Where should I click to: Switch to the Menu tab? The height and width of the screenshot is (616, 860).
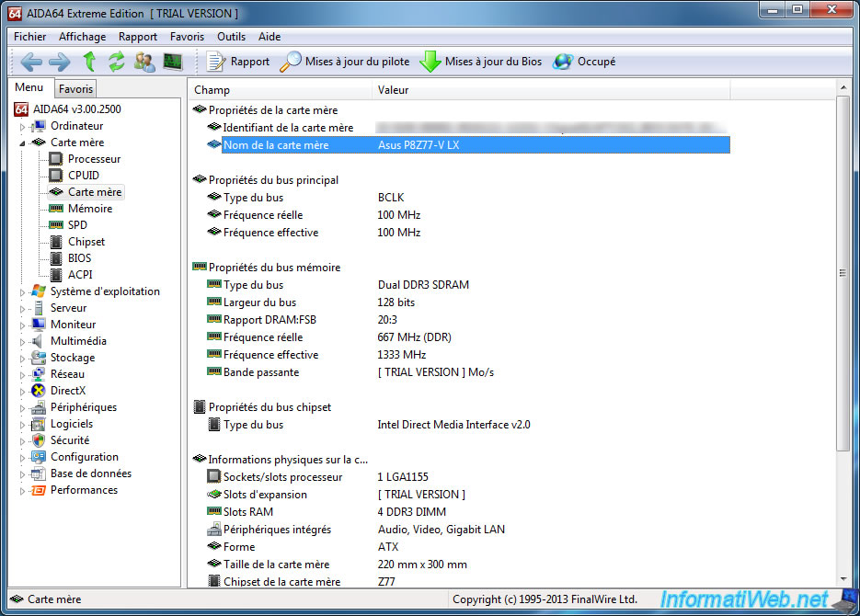(29, 87)
